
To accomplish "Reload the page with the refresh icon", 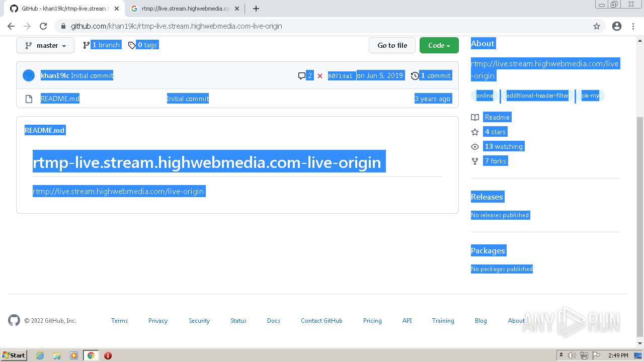I will pos(43,26).
